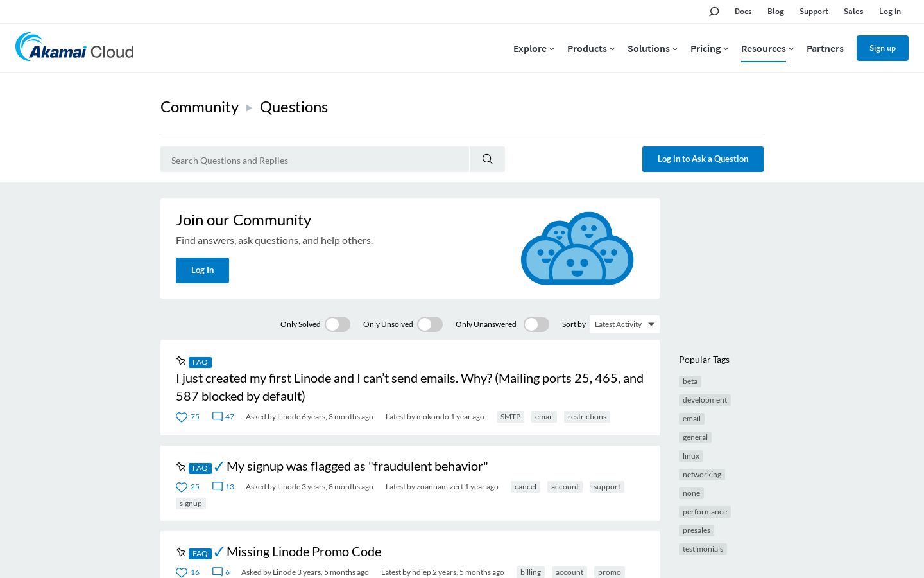The height and width of the screenshot is (578, 924).
Task: Go to the Partners page
Action: [825, 49]
